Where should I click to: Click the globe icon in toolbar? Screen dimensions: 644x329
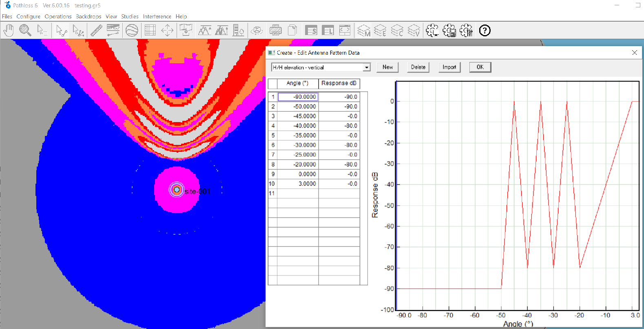[x=132, y=31]
